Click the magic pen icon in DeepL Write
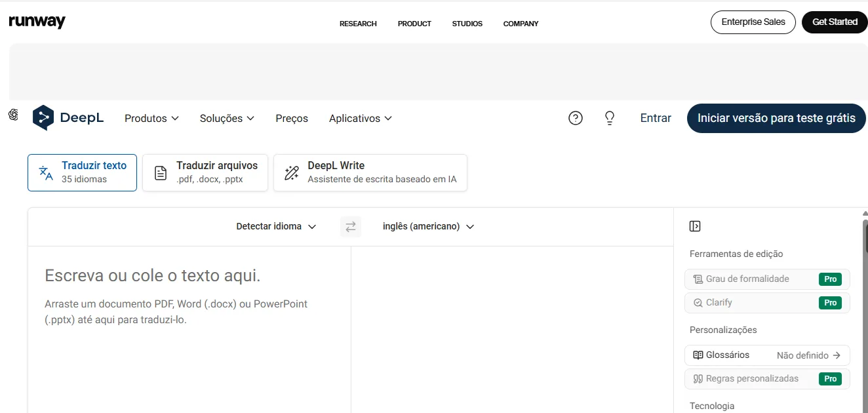 coord(292,173)
